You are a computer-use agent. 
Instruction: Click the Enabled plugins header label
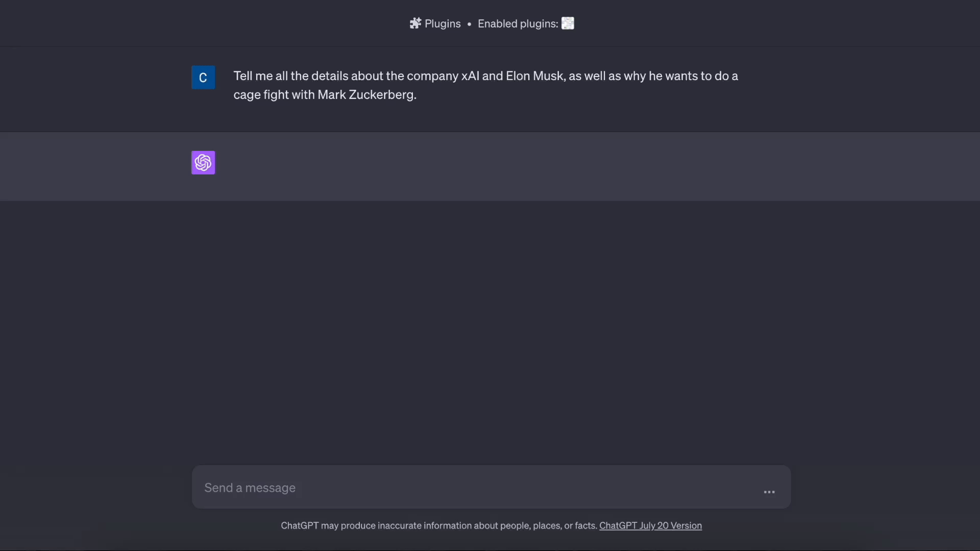pos(517,23)
